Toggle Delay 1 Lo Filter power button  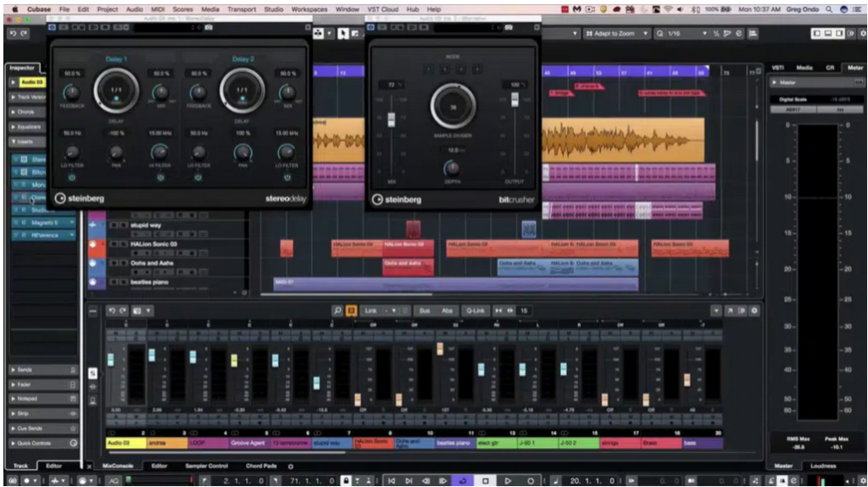[x=71, y=177]
